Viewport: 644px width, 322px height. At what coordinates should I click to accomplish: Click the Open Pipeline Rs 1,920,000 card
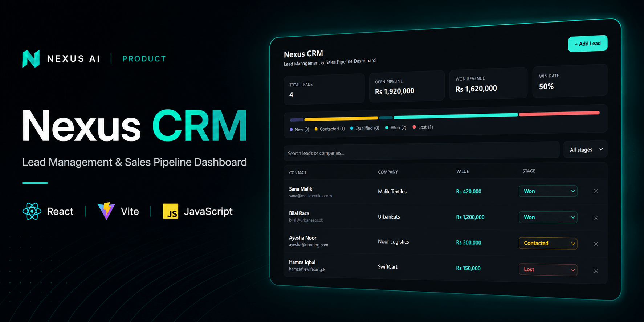click(407, 86)
